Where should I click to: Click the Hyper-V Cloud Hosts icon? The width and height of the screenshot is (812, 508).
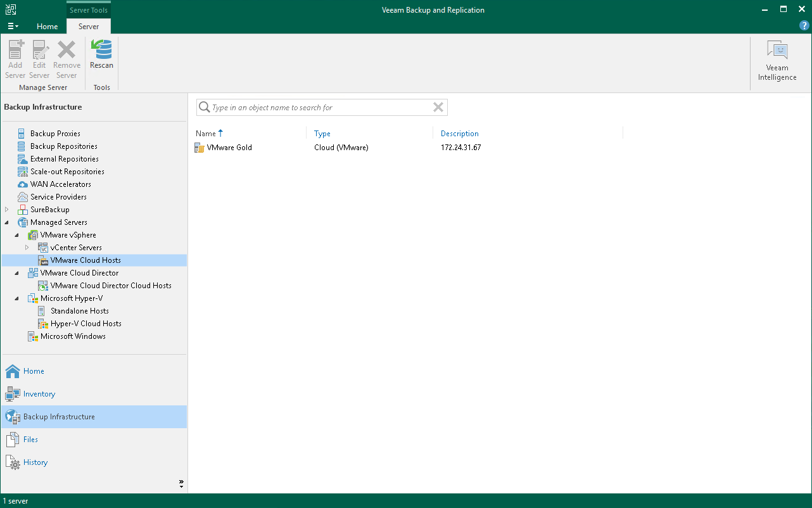(43, 324)
